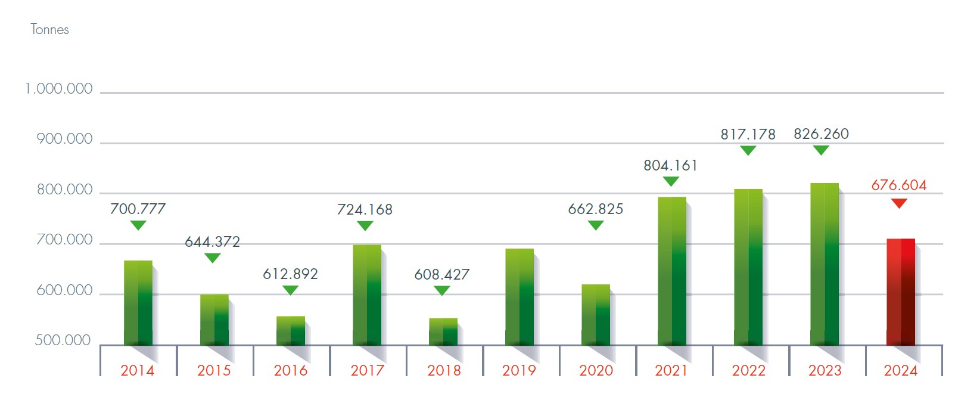Click the Tonnes axis title

50,29
